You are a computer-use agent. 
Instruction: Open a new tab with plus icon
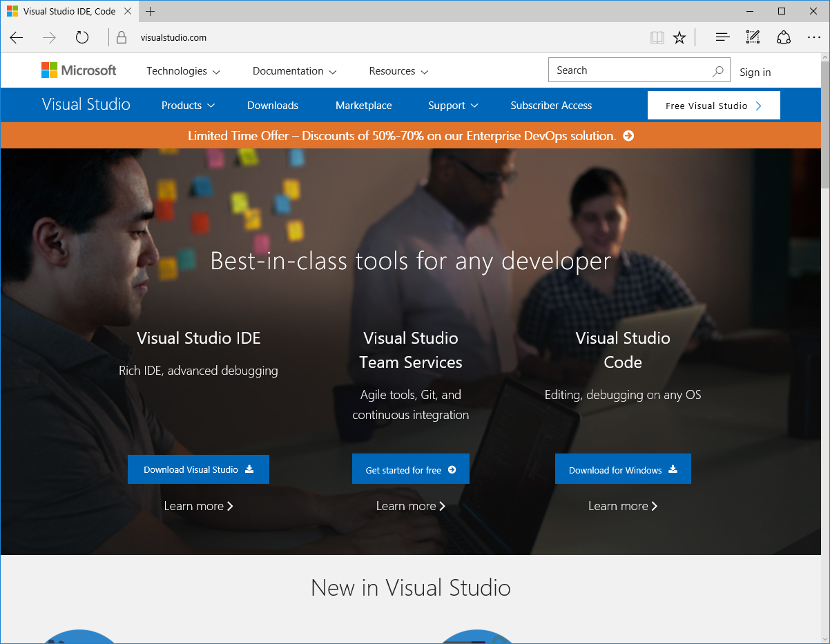[x=150, y=11]
